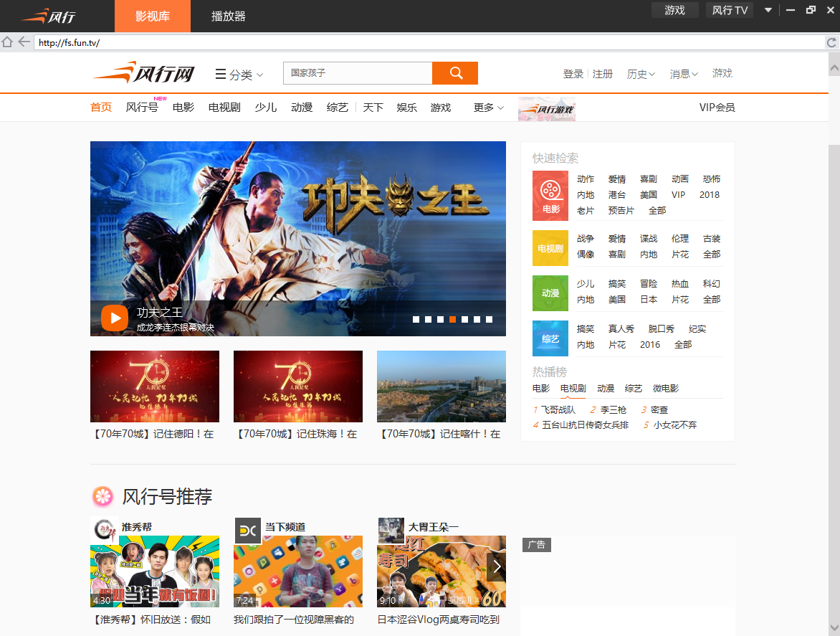Select 电视剧 tab in 热播榜

pos(573,389)
